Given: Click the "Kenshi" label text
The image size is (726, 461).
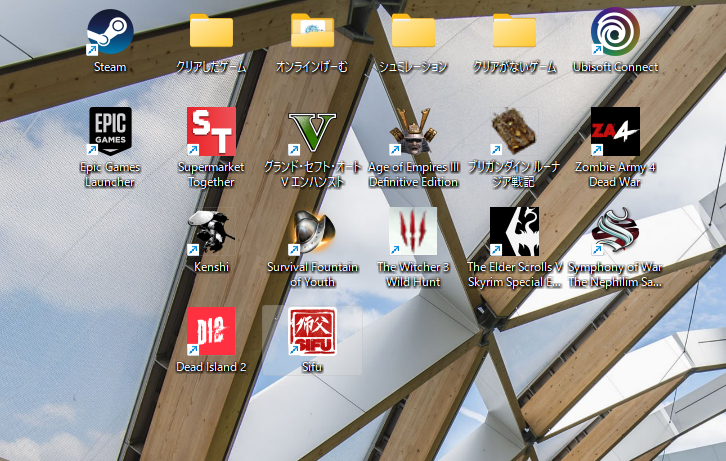Looking at the screenshot, I should (211, 267).
